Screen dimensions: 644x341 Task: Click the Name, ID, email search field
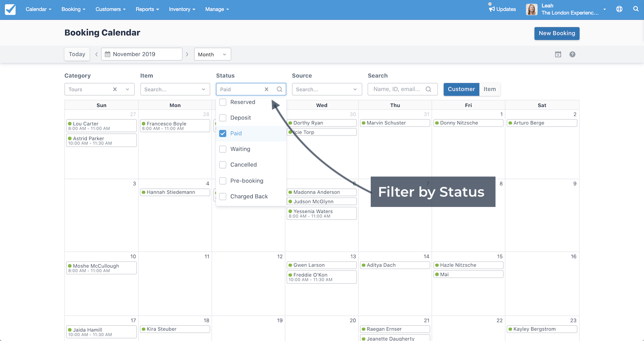402,89
